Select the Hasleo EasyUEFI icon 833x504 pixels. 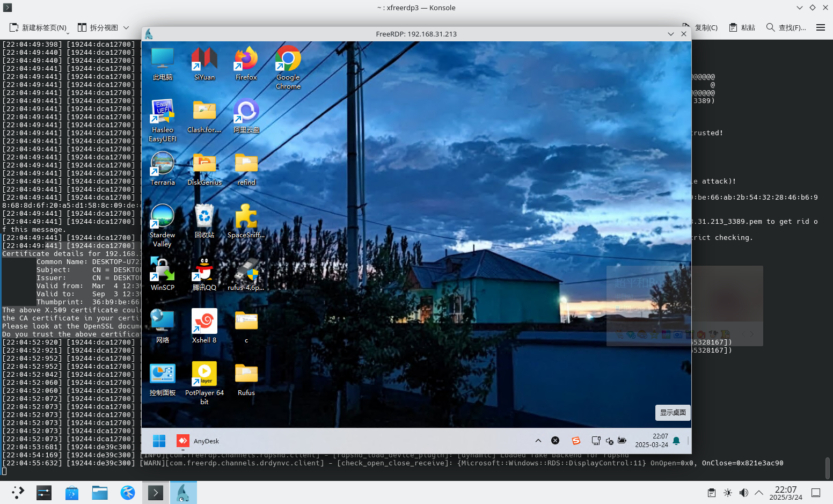point(162,120)
